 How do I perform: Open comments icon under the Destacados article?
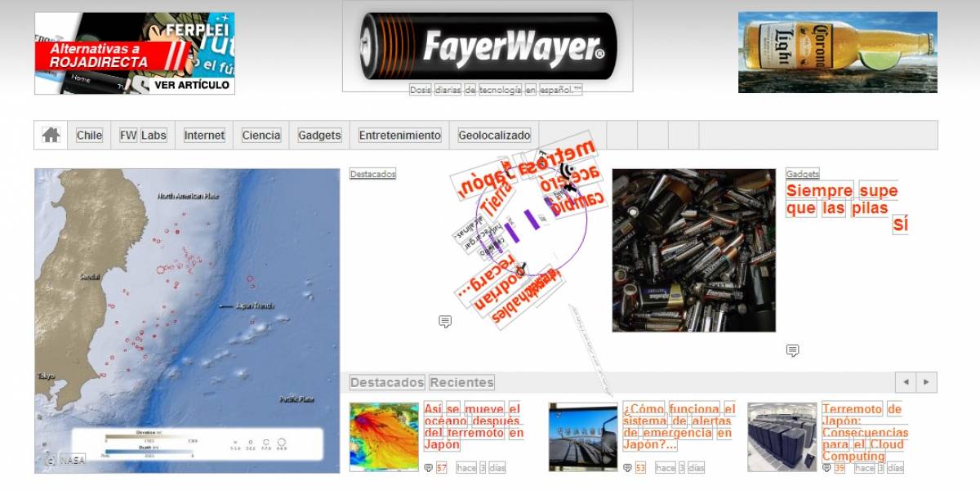coord(445,322)
